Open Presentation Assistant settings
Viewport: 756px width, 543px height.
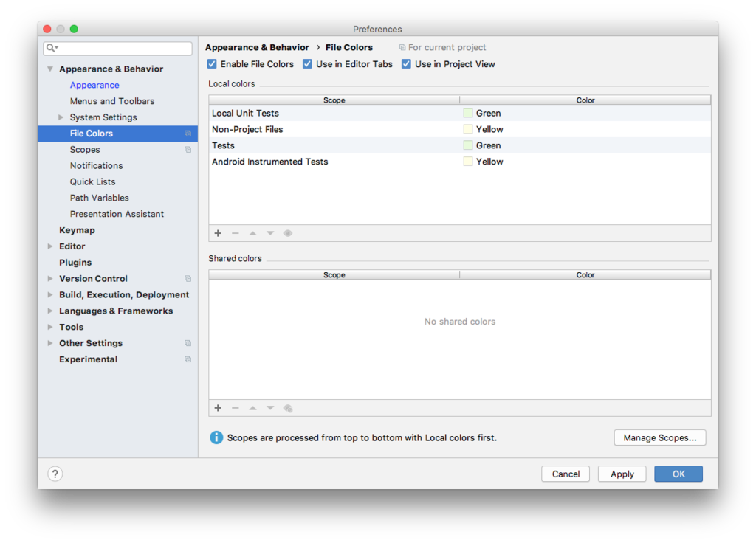coord(117,214)
